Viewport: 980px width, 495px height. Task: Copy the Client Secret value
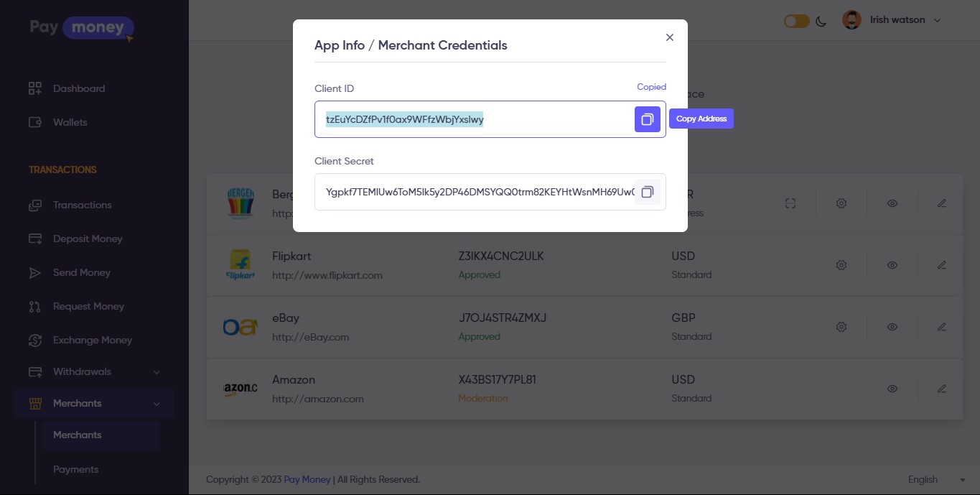(647, 192)
